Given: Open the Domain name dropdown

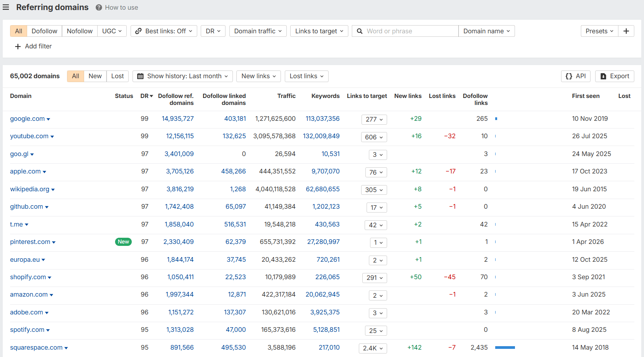Looking at the screenshot, I should 487,31.
